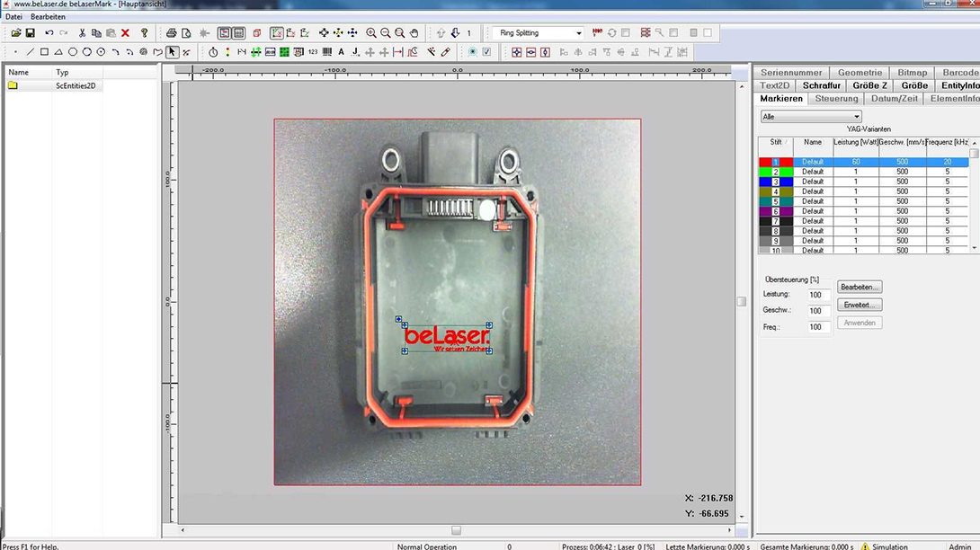Toggle the first view layout button
The width and height of the screenshot is (980, 550).
[225, 33]
